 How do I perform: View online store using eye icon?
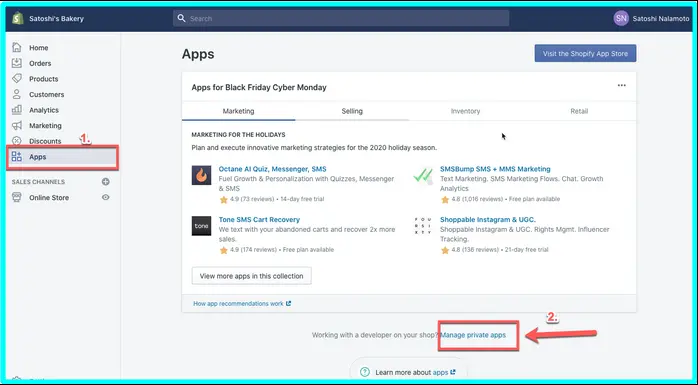[x=106, y=197]
